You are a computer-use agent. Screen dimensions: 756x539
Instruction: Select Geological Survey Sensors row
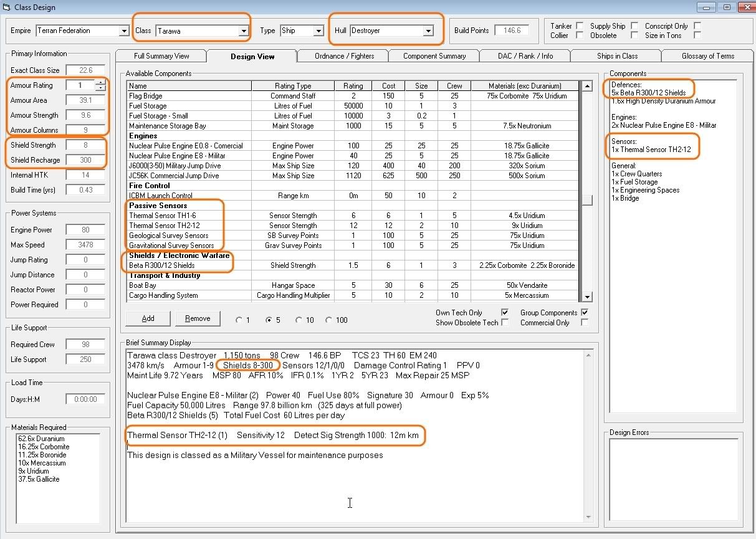pos(353,236)
